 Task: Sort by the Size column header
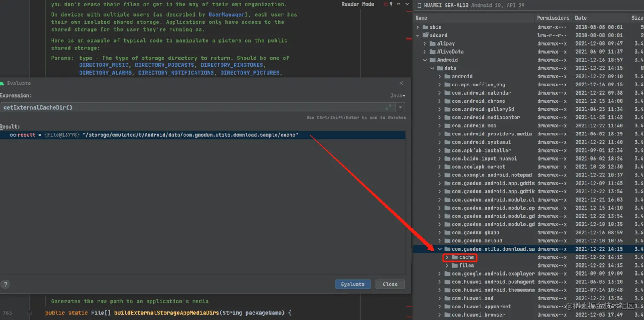click(637, 18)
